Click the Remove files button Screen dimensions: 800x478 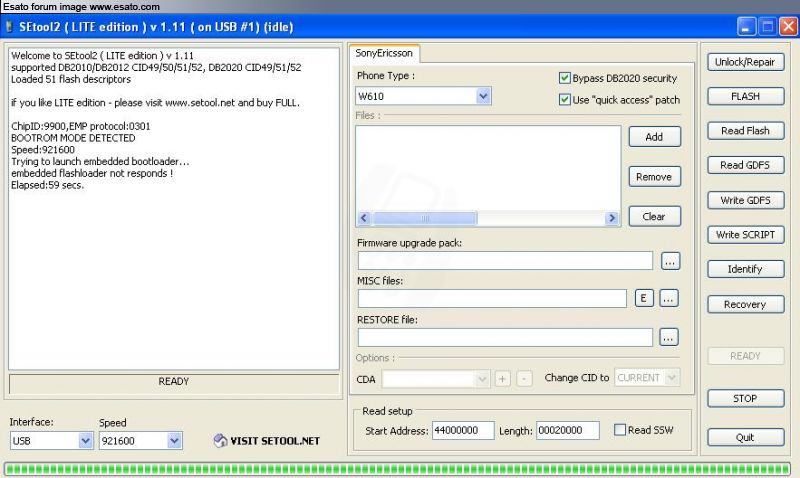(x=655, y=177)
